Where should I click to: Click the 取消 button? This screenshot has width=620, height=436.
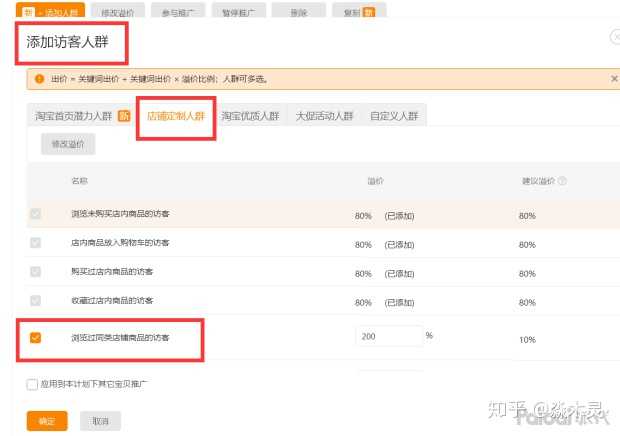[x=100, y=421]
